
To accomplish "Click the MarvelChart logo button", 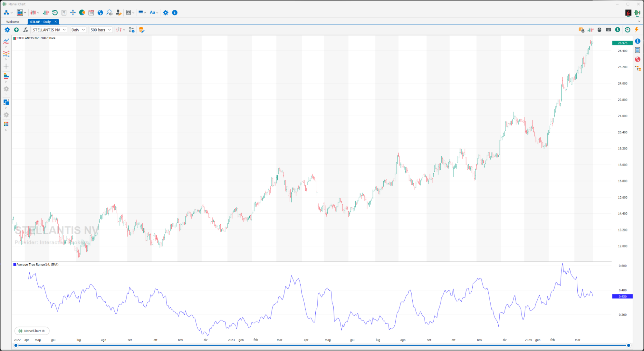I will [32, 331].
